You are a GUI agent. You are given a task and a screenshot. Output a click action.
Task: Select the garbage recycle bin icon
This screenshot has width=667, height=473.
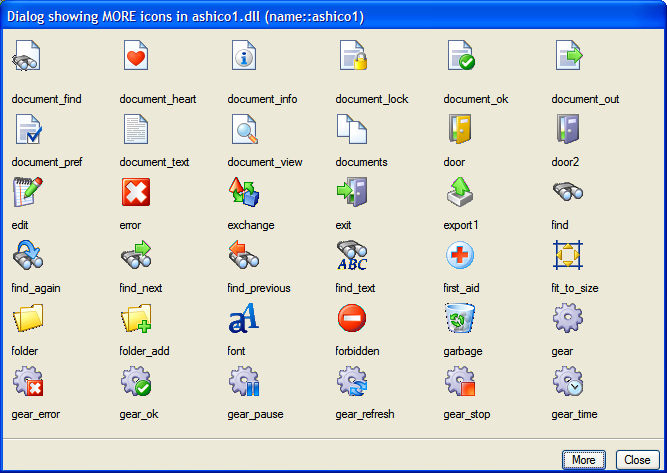point(460,319)
